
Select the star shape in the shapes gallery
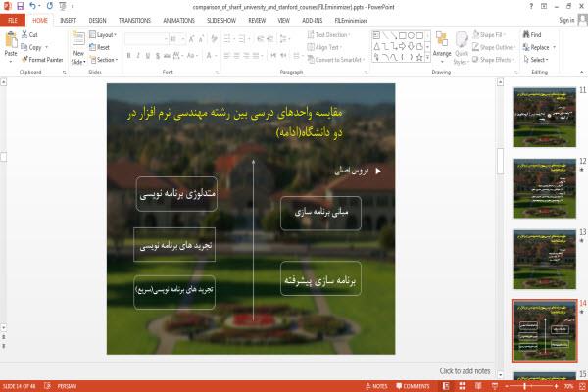click(419, 58)
